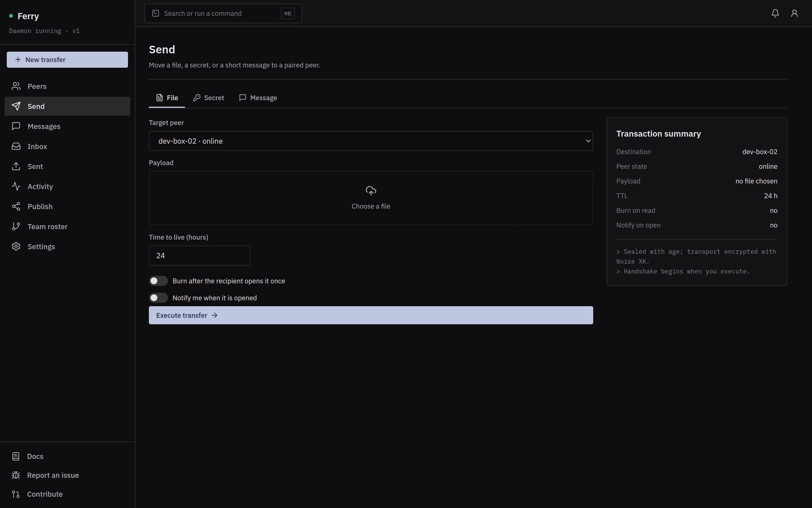The image size is (812, 508).
Task: Click Execute transfer button
Action: [371, 315]
